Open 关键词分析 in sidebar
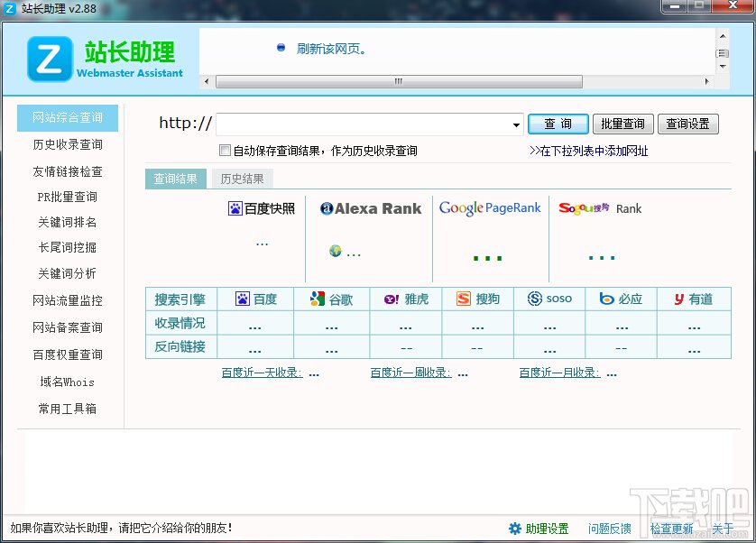Viewport: 756px width, 543px height. 68,273
